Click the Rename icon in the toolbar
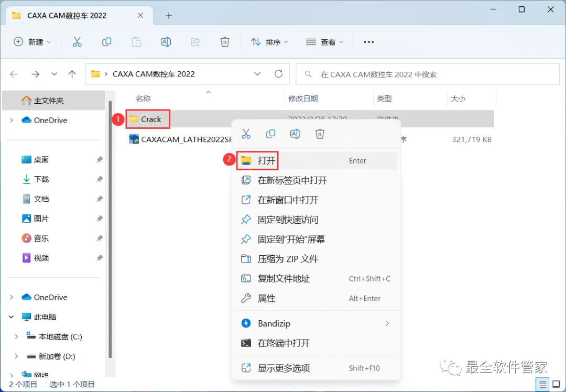 click(x=166, y=42)
